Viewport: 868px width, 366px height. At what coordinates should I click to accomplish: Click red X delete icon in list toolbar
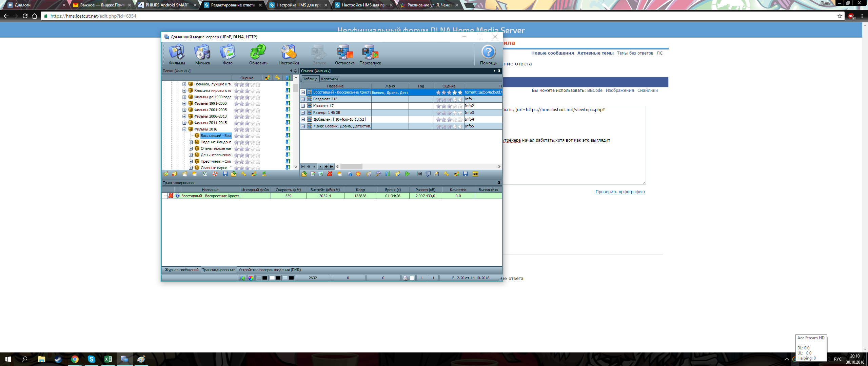pos(330,174)
